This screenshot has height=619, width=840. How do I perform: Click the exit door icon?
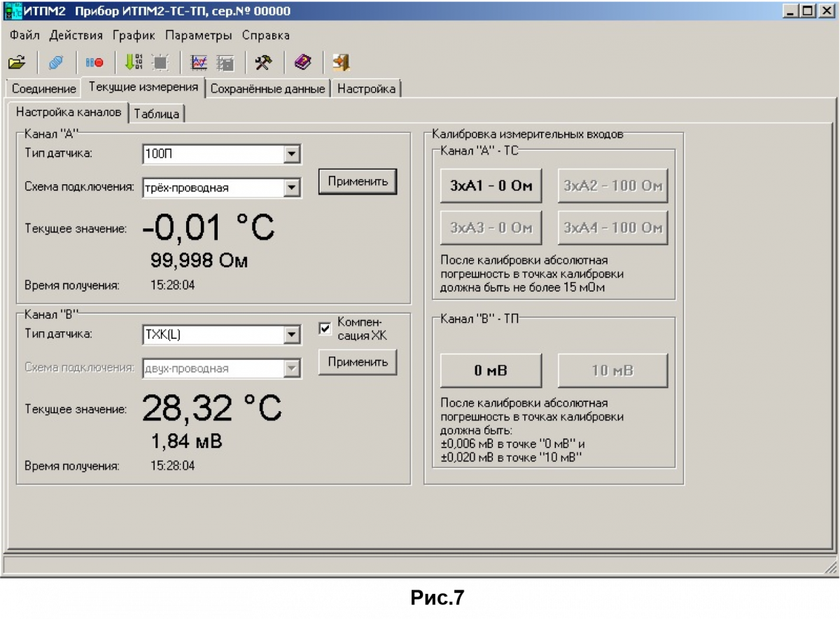coord(341,63)
